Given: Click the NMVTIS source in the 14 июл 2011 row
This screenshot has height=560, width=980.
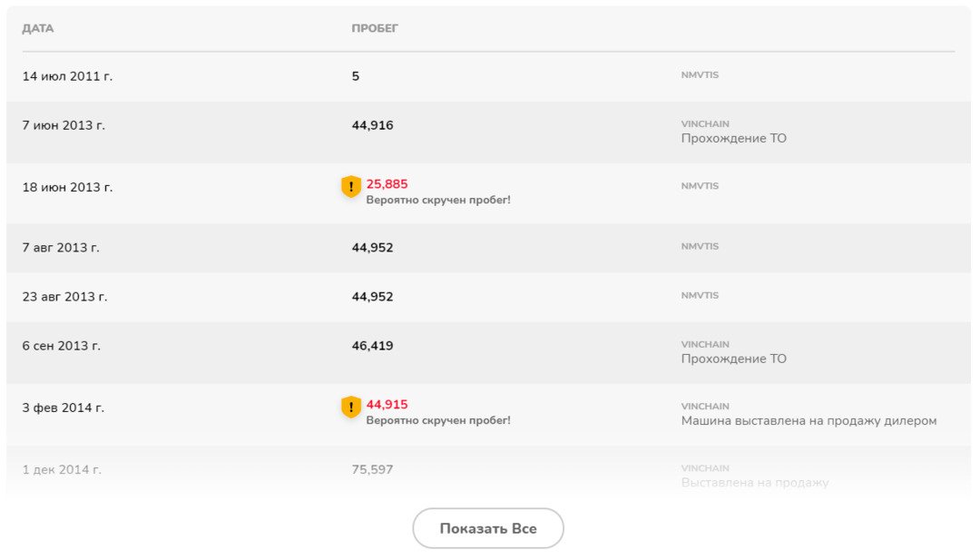Looking at the screenshot, I should [700, 75].
